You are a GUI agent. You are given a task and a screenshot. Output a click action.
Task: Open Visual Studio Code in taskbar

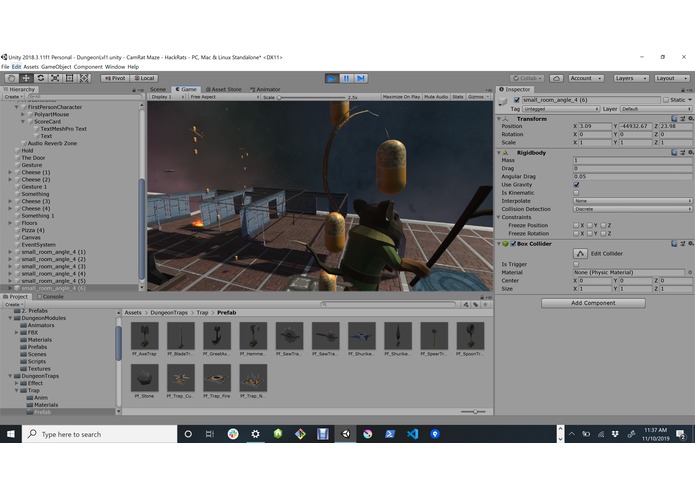point(413,434)
